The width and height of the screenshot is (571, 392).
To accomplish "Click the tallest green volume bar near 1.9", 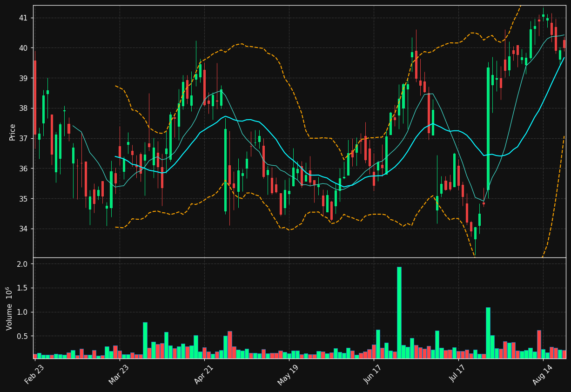I will (x=399, y=312).
